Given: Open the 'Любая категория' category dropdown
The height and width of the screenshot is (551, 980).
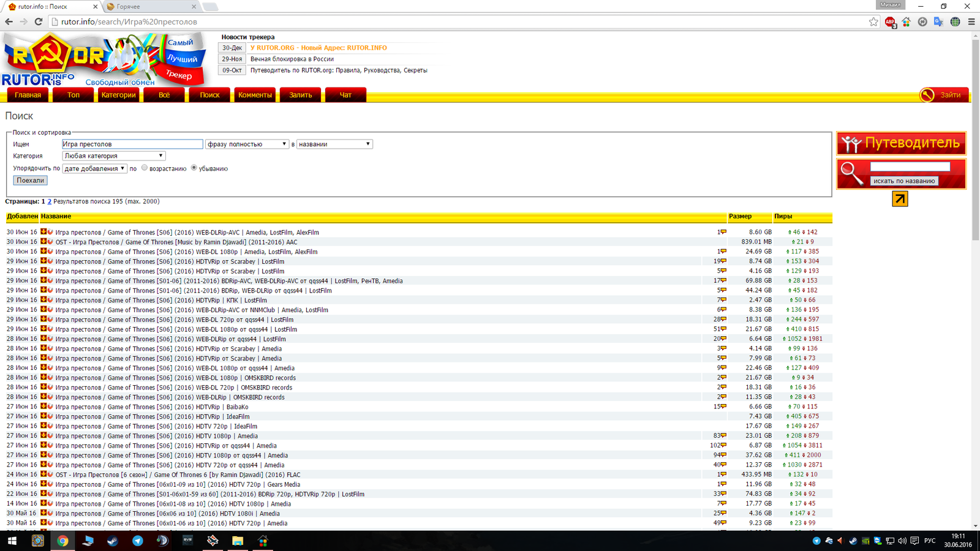Looking at the screenshot, I should pyautogui.click(x=114, y=156).
